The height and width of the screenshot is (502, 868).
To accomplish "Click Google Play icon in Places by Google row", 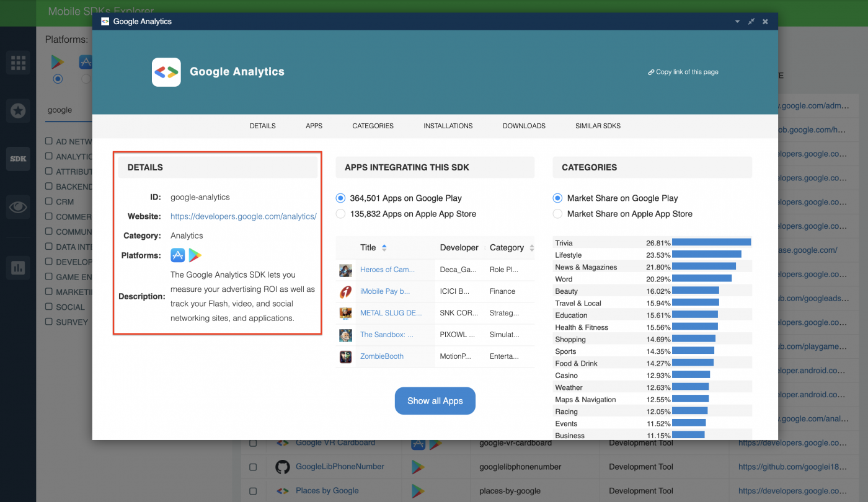I will pos(418,491).
